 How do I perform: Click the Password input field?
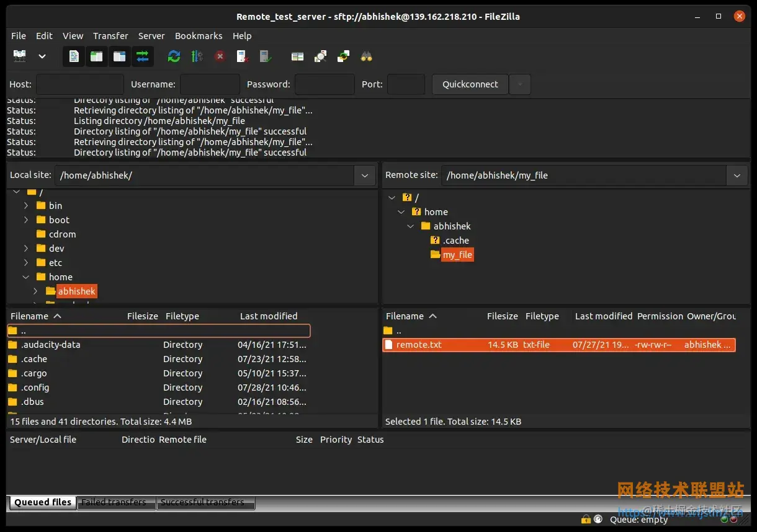click(x=325, y=84)
